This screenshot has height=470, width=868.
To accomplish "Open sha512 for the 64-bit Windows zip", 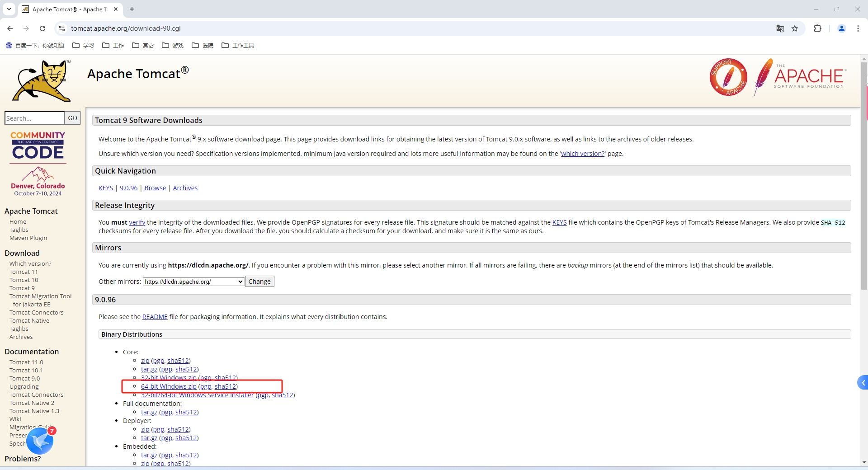I will (x=225, y=386).
